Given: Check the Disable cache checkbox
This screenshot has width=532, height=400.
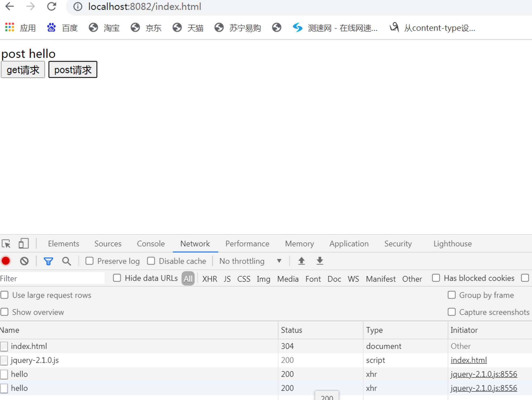Looking at the screenshot, I should 151,261.
